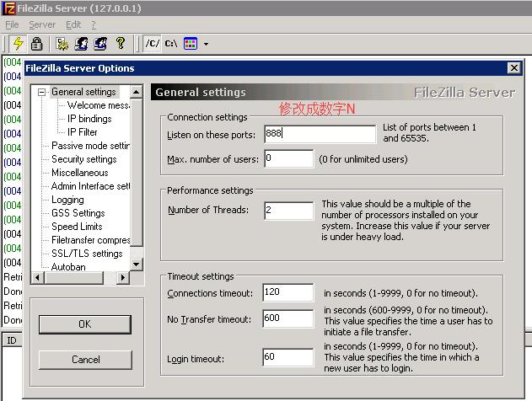Screen dimensions: 532x401
Task: Click the ID column header in main window
Action: [12, 340]
